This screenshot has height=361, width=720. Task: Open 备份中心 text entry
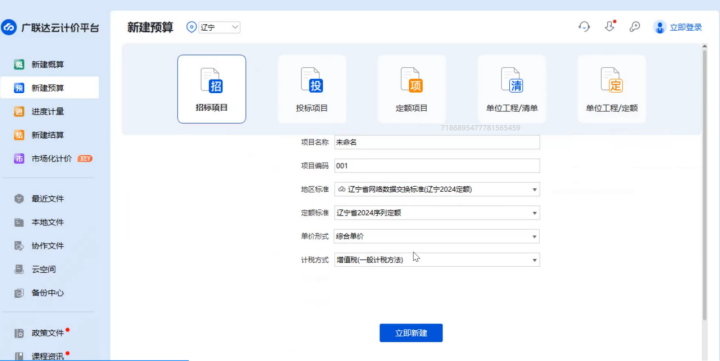click(48, 293)
